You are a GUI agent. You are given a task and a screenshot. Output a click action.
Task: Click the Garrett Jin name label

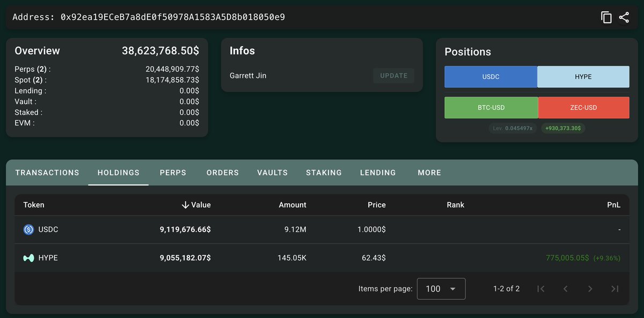click(248, 76)
